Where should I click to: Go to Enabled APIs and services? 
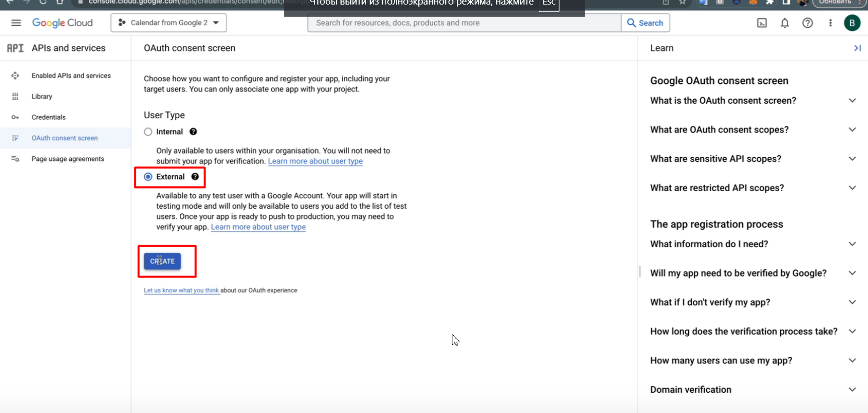(x=71, y=76)
